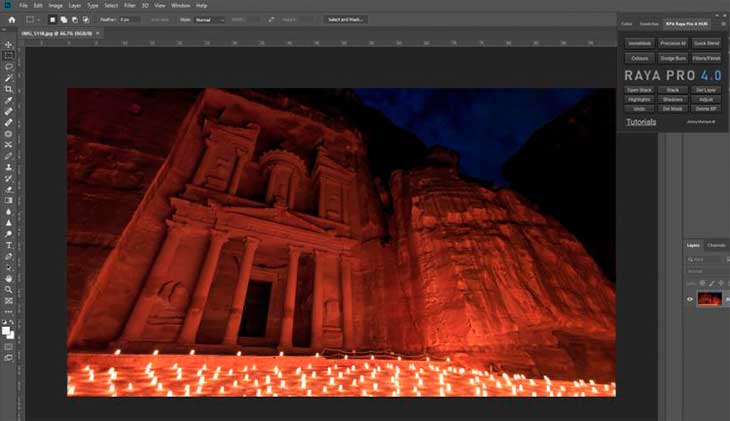Open the layer blend mode dropdown

coord(706,271)
